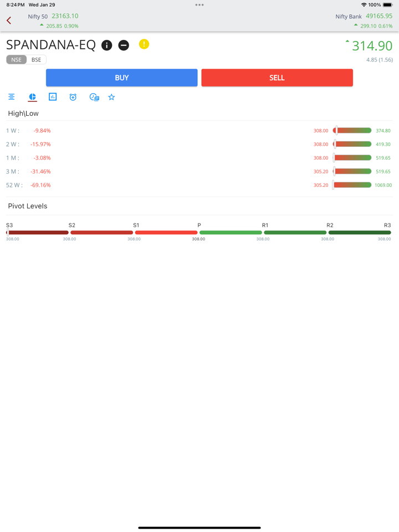The image size is (399, 532).
Task: Tap the 1 W high-low range bar
Action: tap(352, 131)
